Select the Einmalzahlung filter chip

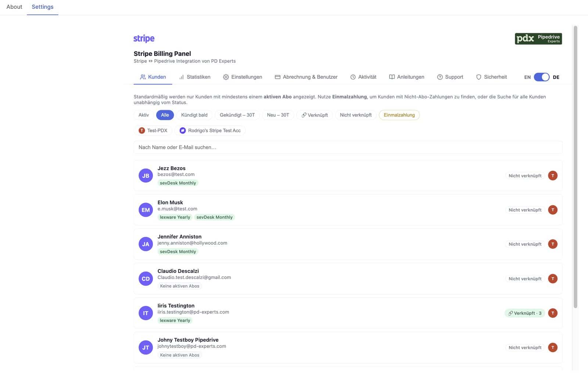(399, 115)
